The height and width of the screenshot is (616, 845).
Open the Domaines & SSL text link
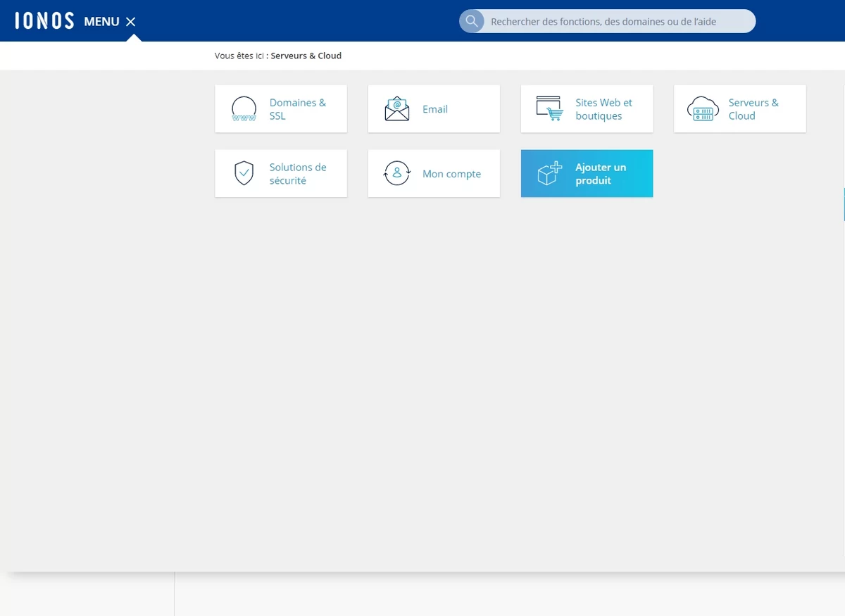point(297,109)
